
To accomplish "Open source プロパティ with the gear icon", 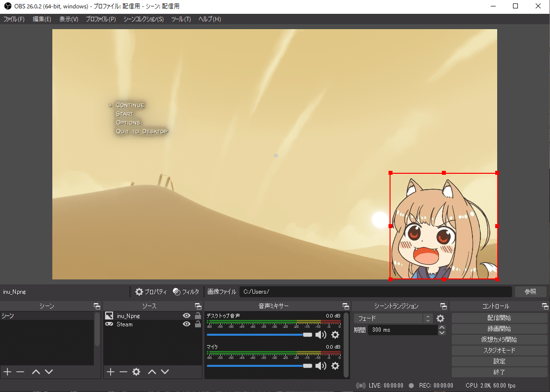I will tap(151, 292).
